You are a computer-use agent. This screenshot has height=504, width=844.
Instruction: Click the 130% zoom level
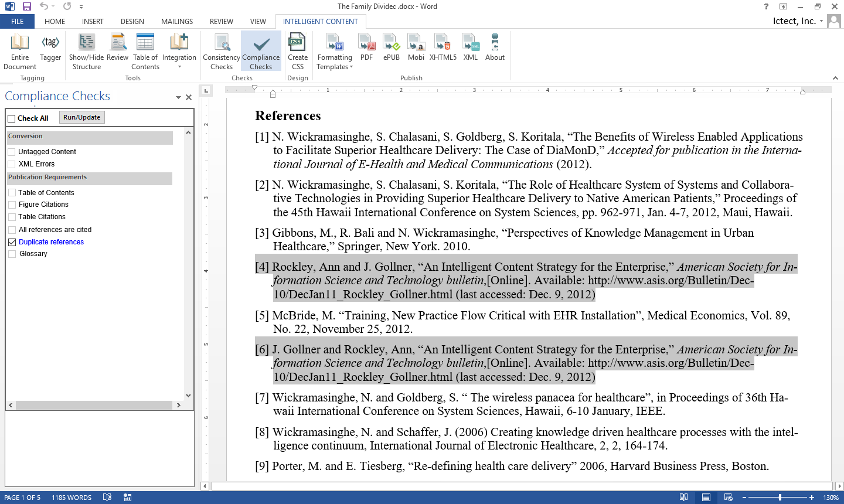(x=831, y=498)
